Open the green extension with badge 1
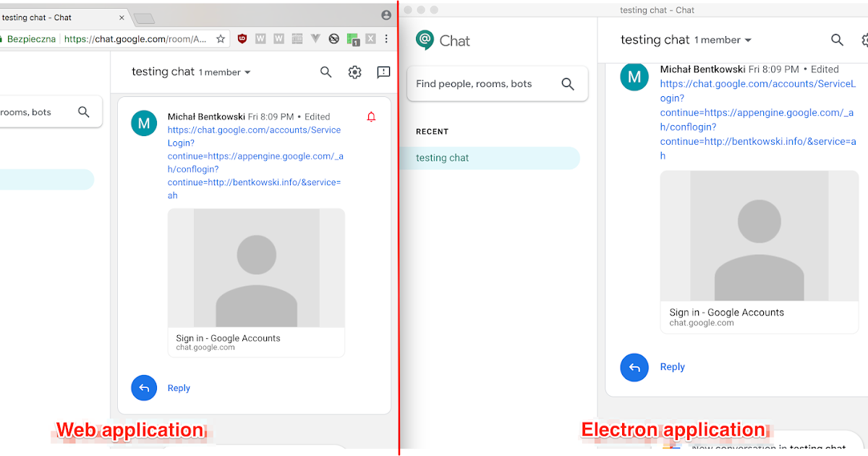The height and width of the screenshot is (456, 868). point(352,40)
